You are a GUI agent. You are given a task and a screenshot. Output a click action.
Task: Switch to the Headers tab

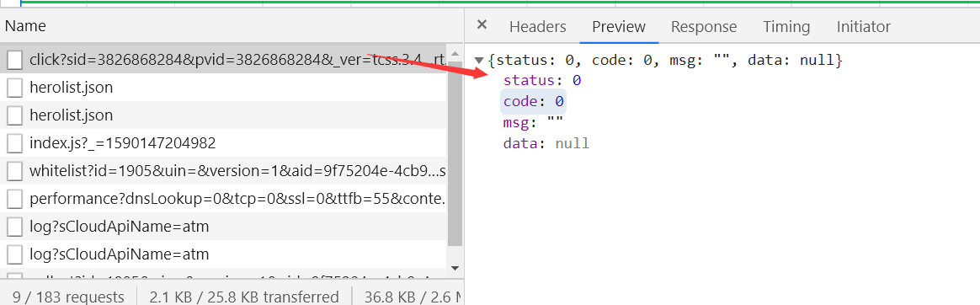coord(537,27)
